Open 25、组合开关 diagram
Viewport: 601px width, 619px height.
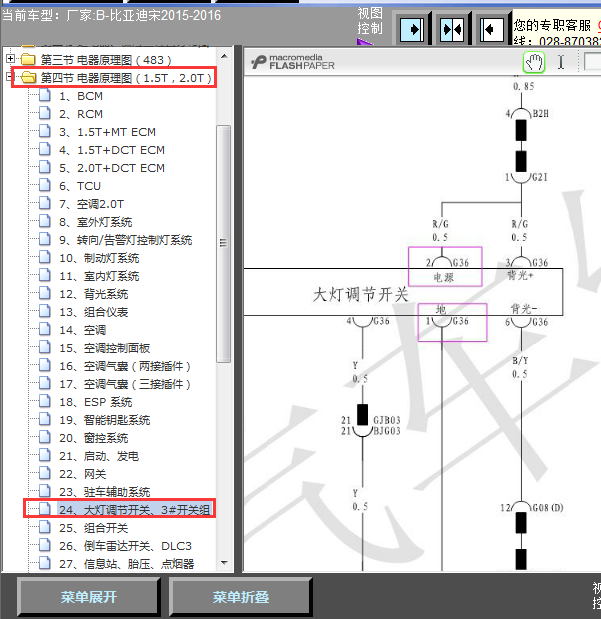click(x=94, y=528)
